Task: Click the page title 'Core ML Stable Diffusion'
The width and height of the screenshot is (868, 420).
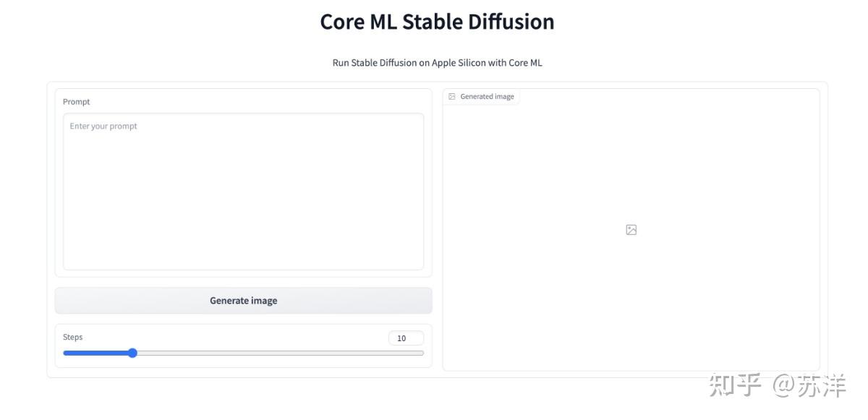Action: click(x=437, y=21)
